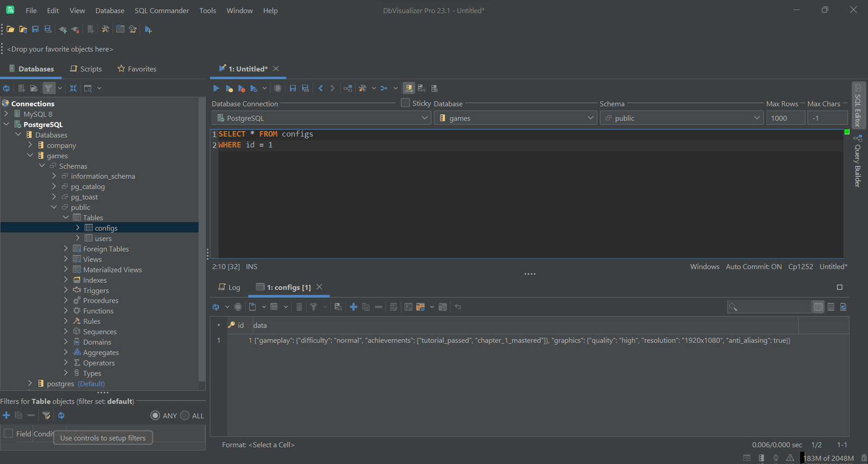Click the Auto Commit: ON status text
The height and width of the screenshot is (464, 868).
pos(754,266)
